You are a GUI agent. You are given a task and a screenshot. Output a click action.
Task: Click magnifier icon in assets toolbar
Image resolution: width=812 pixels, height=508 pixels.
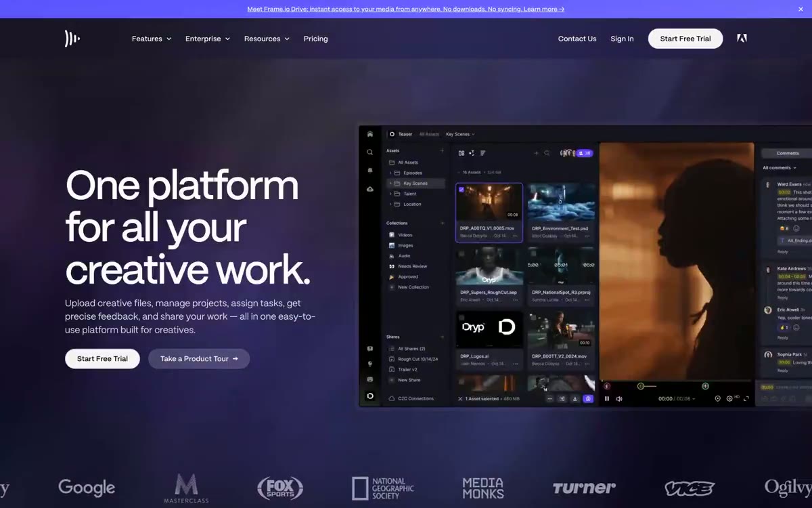click(x=547, y=153)
